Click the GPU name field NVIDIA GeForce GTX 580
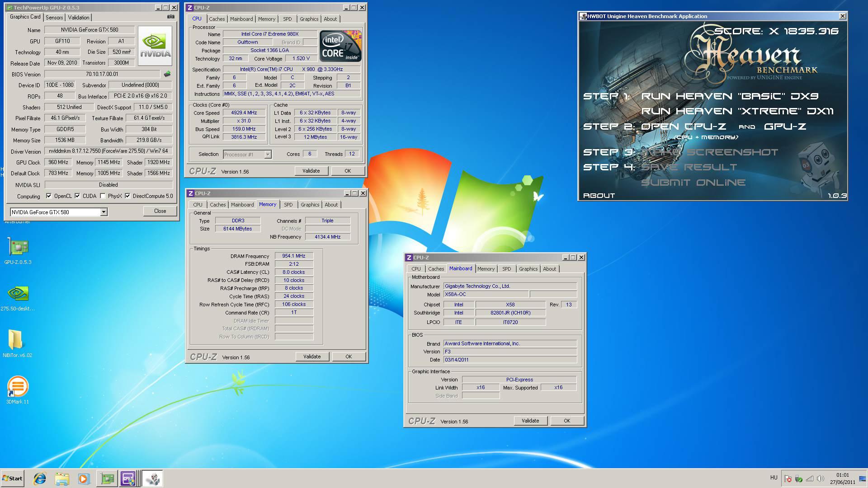The width and height of the screenshot is (868, 488). (x=90, y=30)
